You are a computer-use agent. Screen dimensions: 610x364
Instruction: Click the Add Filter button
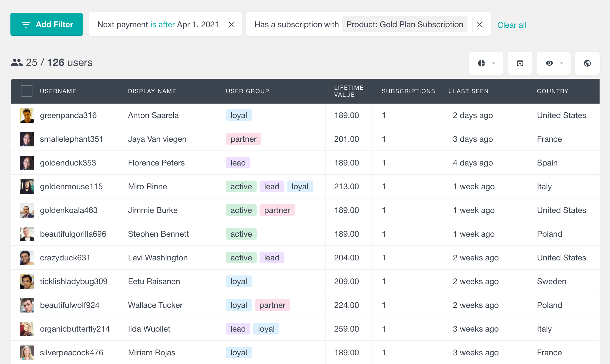[47, 24]
